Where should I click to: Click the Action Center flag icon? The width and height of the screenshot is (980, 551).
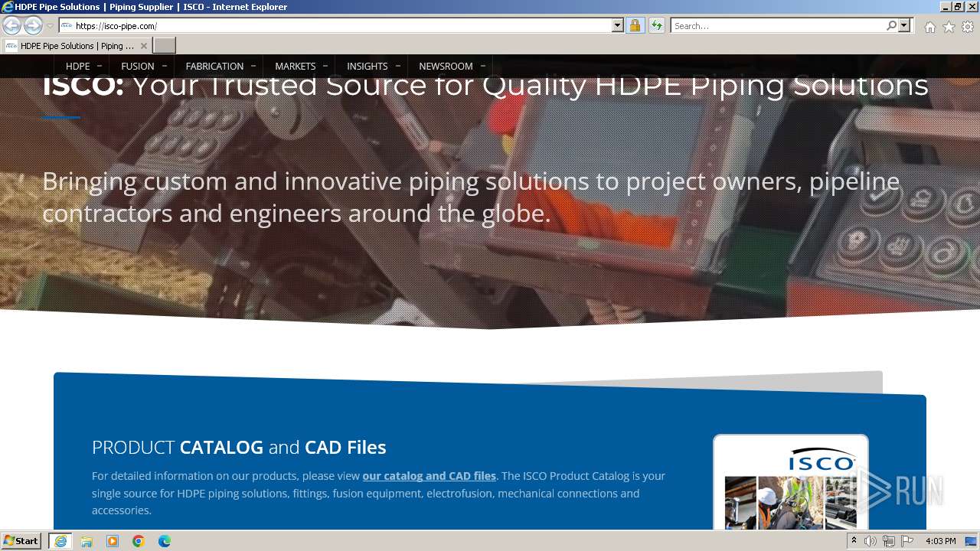pos(907,541)
